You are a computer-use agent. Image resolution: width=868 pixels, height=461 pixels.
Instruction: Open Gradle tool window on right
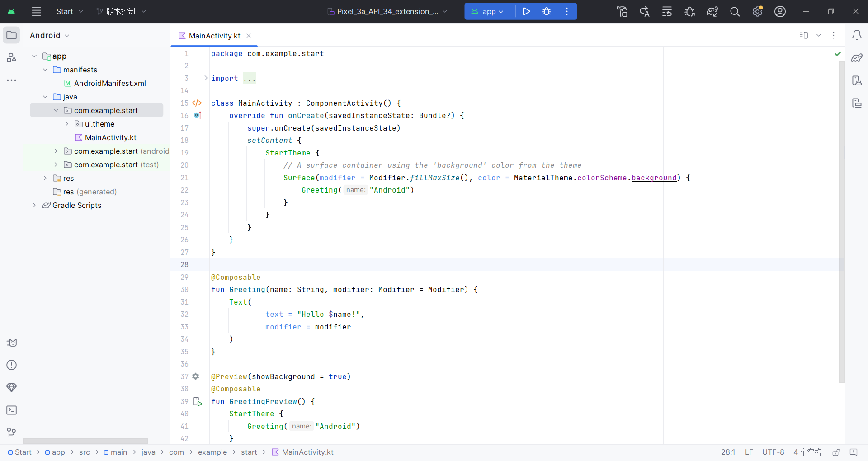[x=857, y=58]
